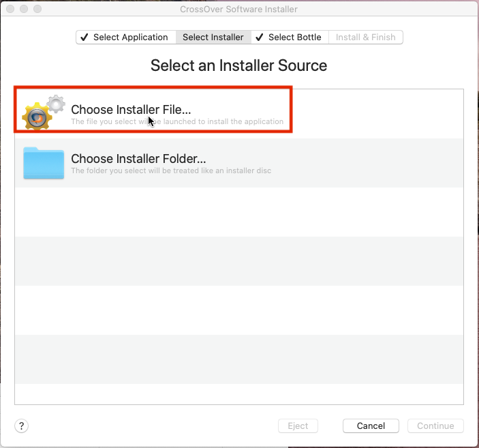Switch to Select Installer step

coord(213,38)
